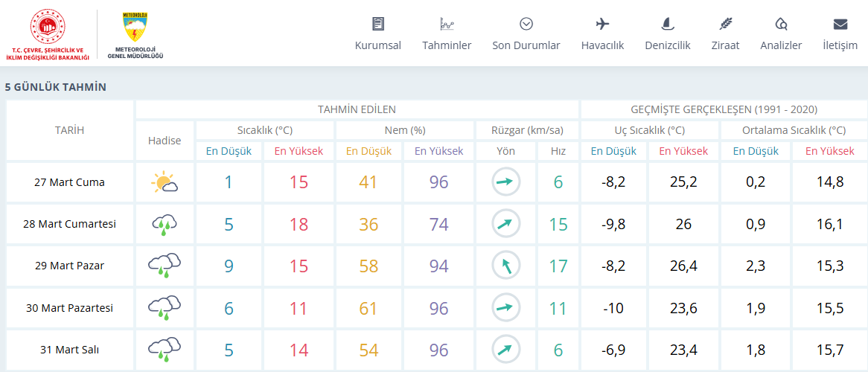Open the Tahminler menu
The image size is (868, 372).
447,34
